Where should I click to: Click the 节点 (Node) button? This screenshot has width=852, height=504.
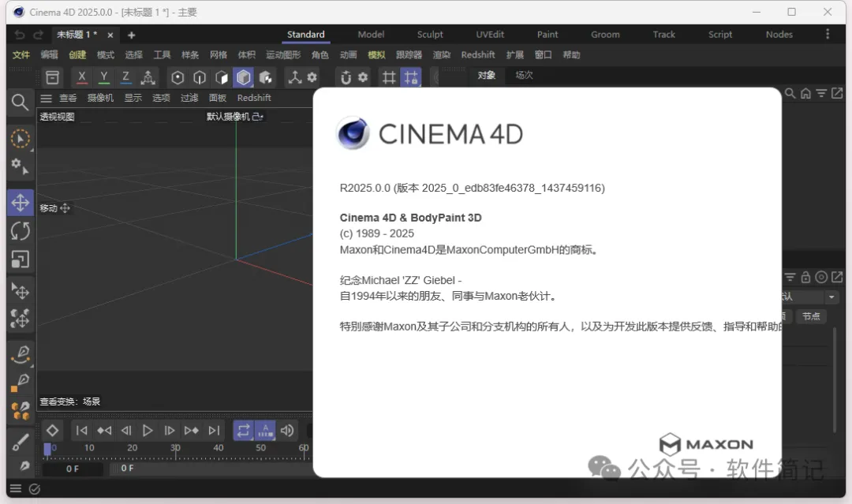pyautogui.click(x=811, y=316)
